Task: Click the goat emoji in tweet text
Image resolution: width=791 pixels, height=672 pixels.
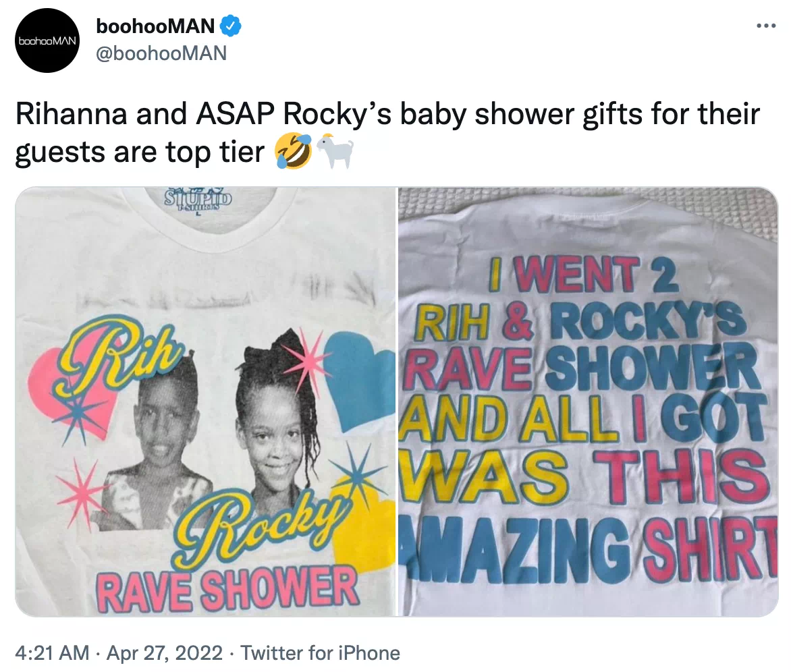Action: click(x=335, y=151)
